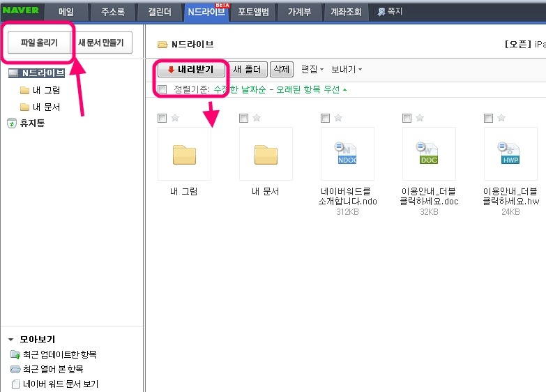The width and height of the screenshot is (546, 392).
Task: Click the 파일 올리기 upload button
Action: (x=39, y=43)
